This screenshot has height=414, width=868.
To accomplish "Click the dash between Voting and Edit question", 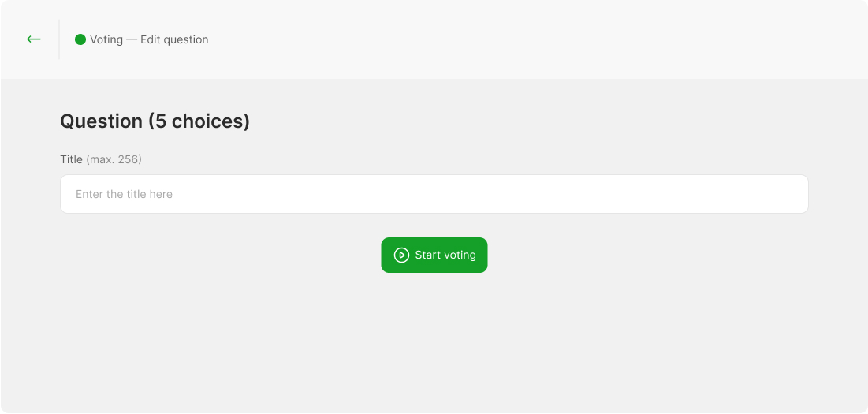I will [x=132, y=39].
